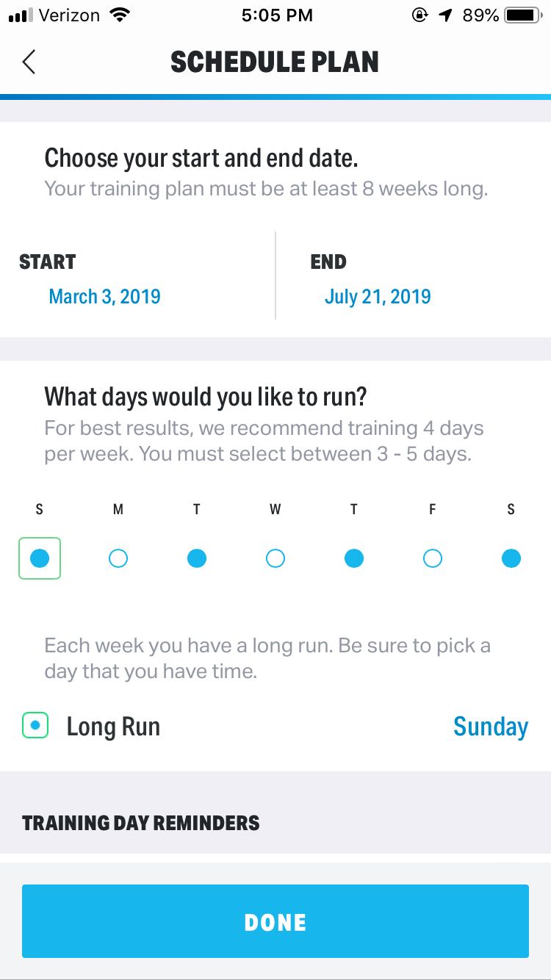Tap the Long Run label
The image size is (551, 980).
click(113, 727)
